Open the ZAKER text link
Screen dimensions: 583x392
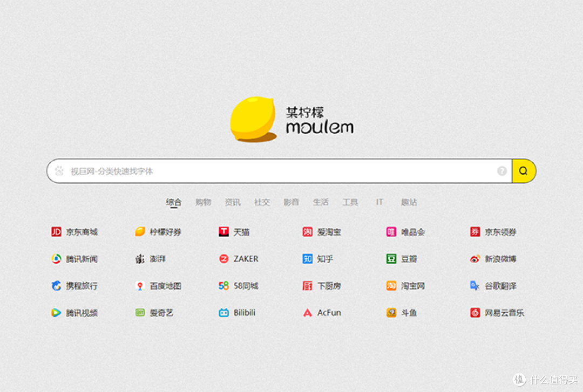tap(246, 259)
